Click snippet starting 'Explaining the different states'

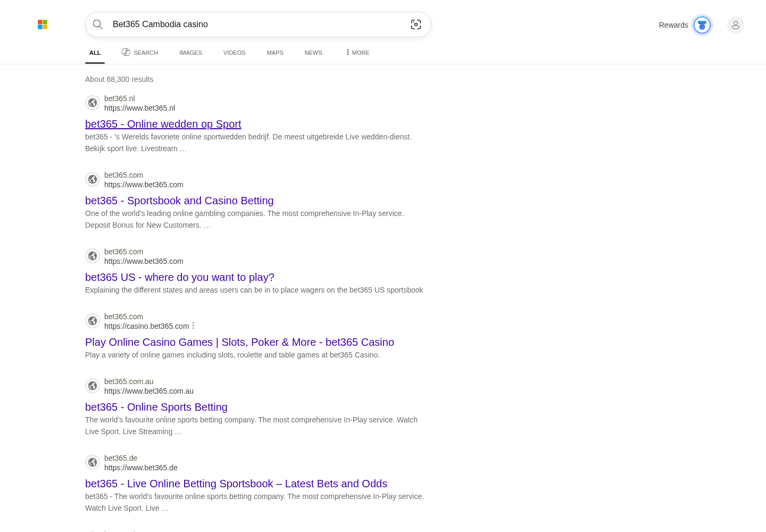coord(254,290)
